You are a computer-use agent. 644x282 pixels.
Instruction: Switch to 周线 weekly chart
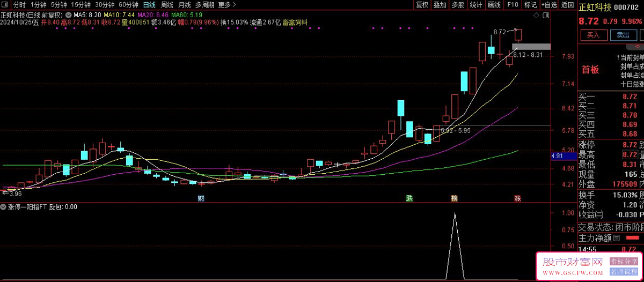[x=167, y=5]
